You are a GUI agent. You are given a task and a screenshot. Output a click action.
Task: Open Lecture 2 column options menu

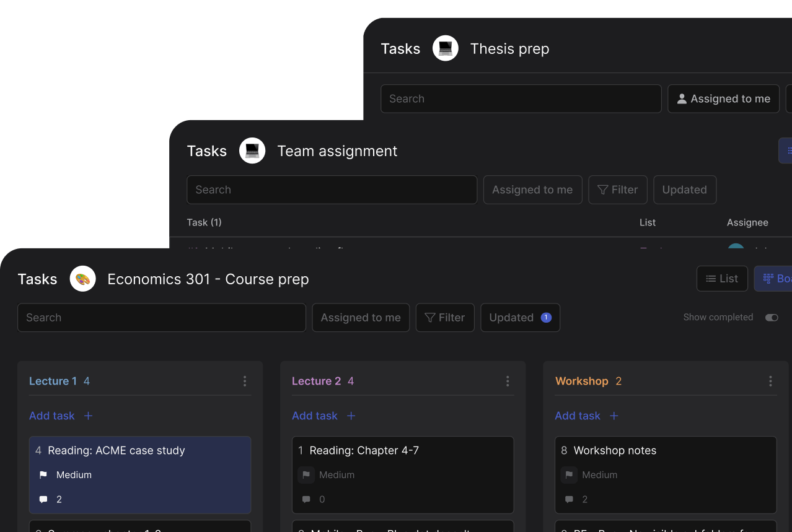pyautogui.click(x=508, y=381)
